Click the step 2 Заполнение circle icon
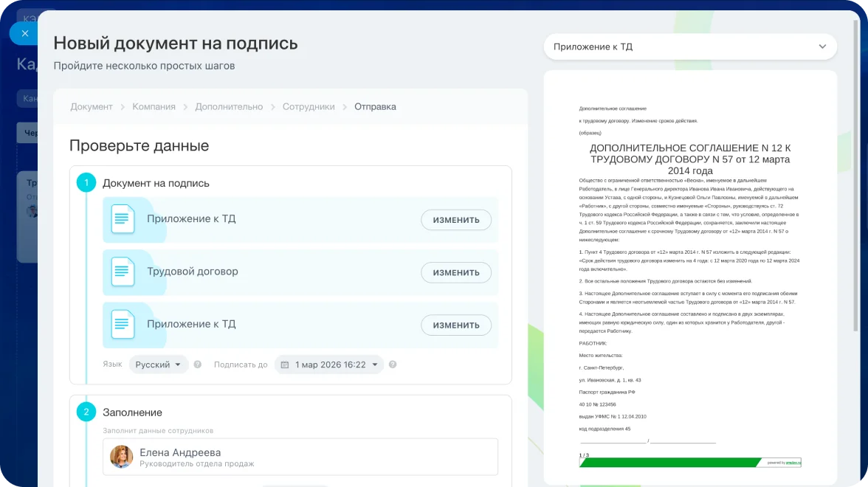 [x=86, y=412]
